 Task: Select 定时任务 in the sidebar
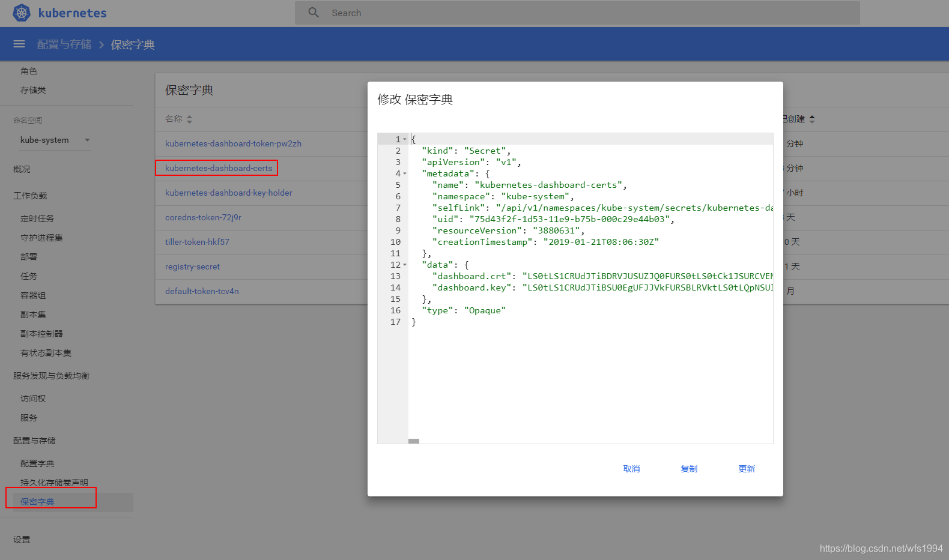37,218
